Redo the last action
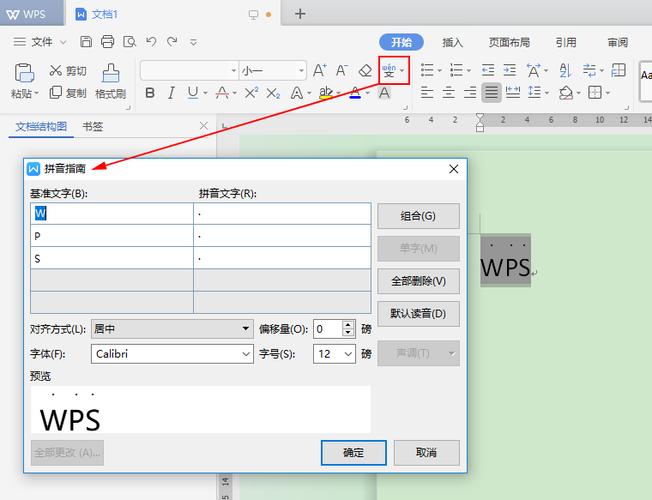The image size is (652, 500). (x=172, y=42)
